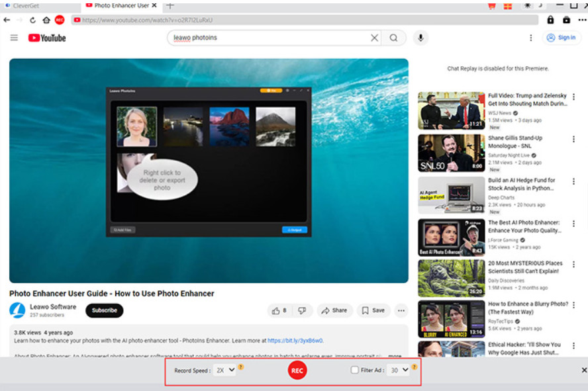Click the sun theme icon in the title bar

pyautogui.click(x=527, y=5)
